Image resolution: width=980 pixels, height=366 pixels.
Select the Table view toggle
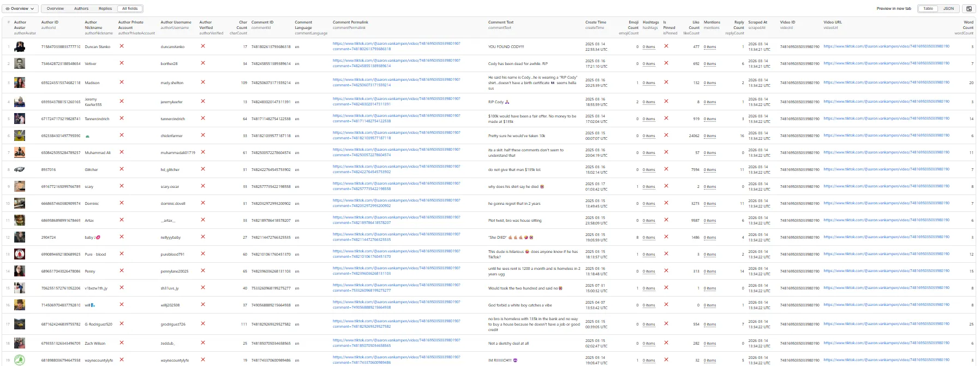928,9
